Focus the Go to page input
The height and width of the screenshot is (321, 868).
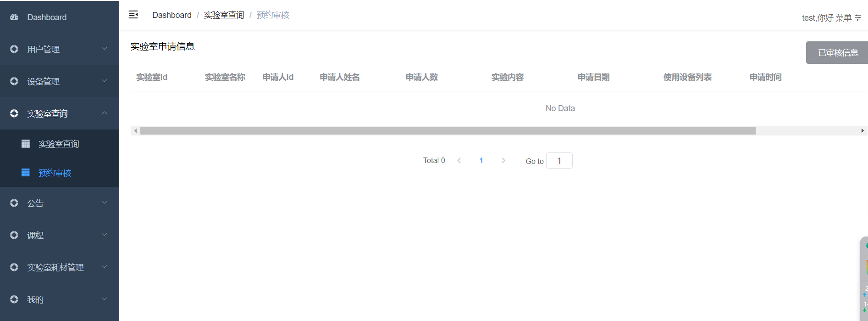coord(559,161)
